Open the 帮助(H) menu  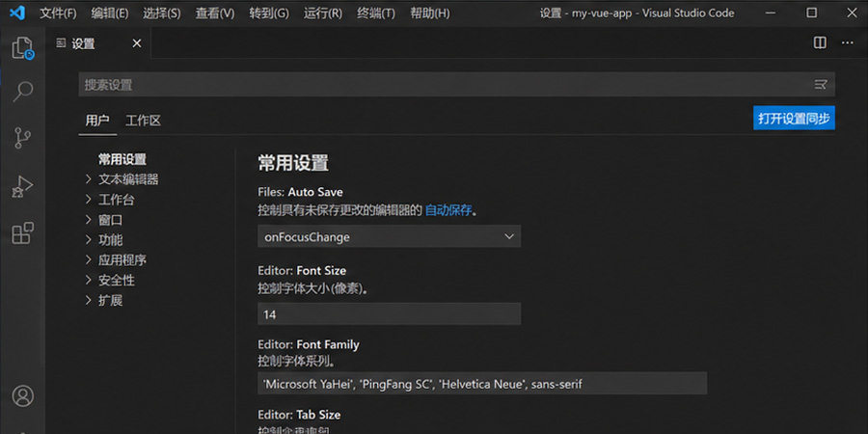point(429,14)
